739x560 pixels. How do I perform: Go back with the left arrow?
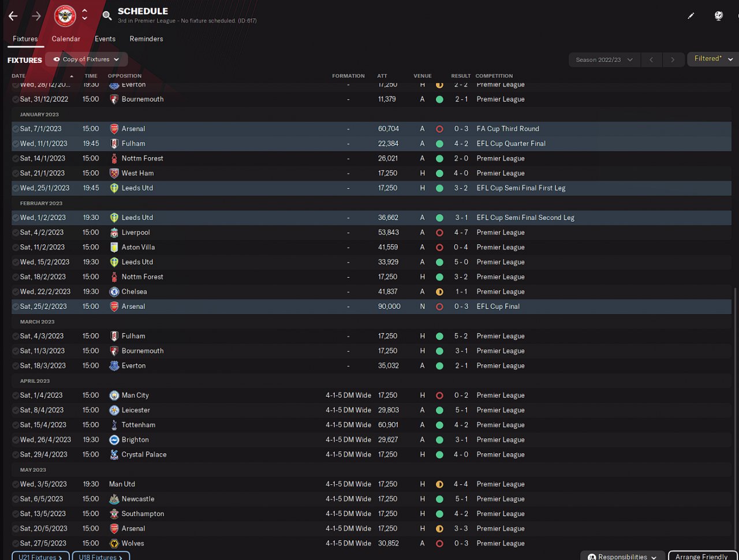13,16
